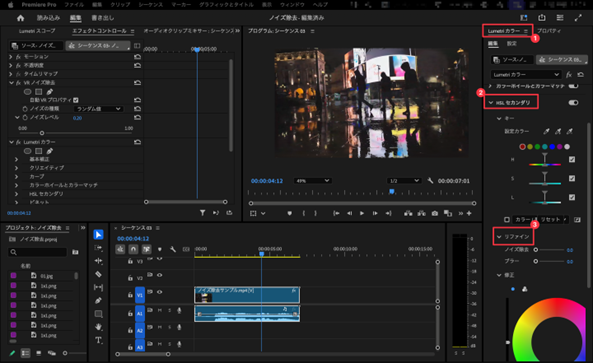Toggle Color Wheels and Match switch
Image resolution: width=593 pixels, height=363 pixels.
573,86
